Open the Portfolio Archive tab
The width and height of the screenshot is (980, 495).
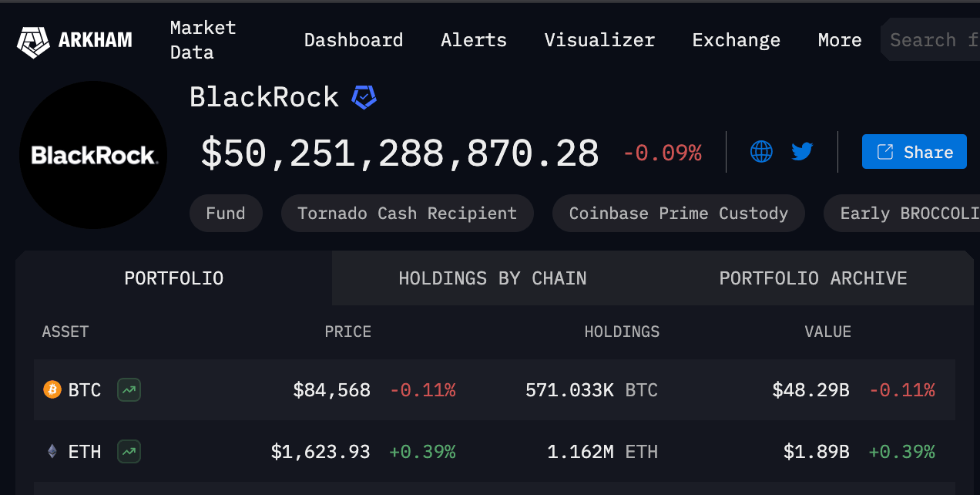pos(813,278)
